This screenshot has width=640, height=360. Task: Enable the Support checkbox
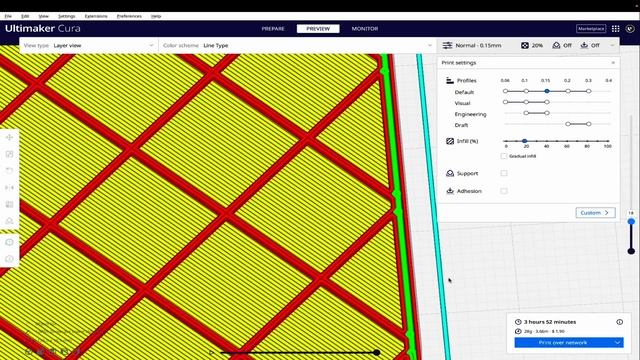tap(504, 173)
